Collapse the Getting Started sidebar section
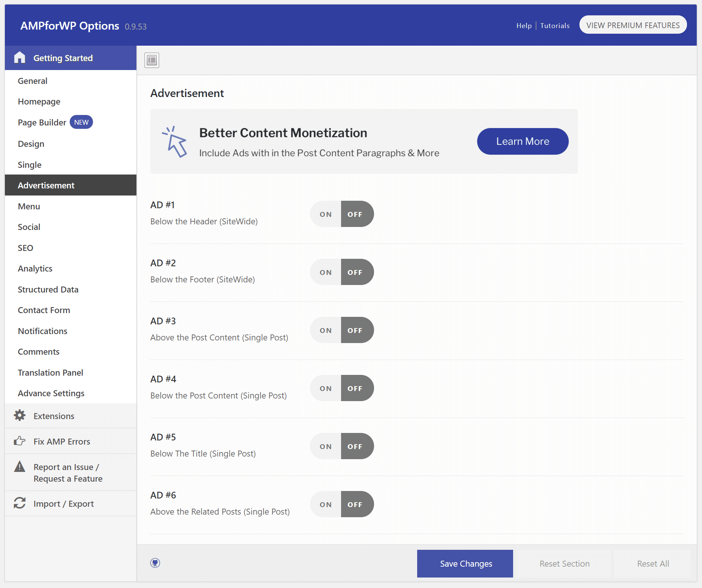The image size is (702, 588). point(63,58)
